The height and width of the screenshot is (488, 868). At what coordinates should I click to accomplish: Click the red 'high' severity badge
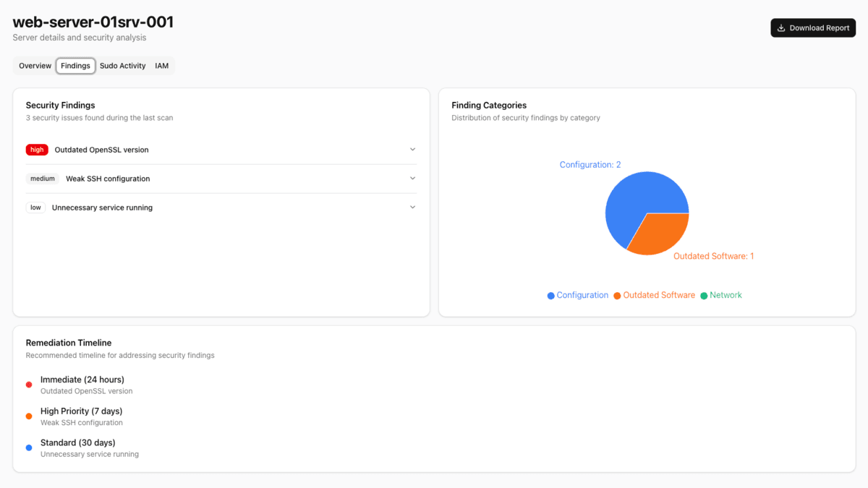pos(37,150)
